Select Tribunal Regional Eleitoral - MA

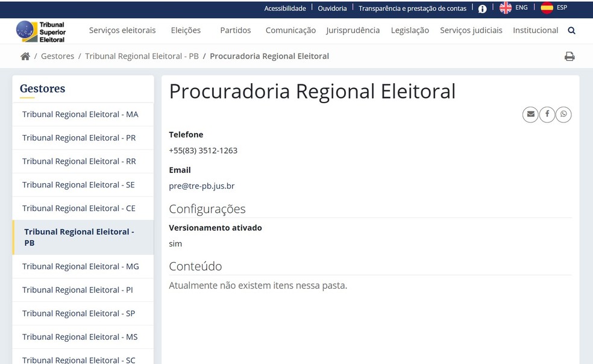point(83,115)
